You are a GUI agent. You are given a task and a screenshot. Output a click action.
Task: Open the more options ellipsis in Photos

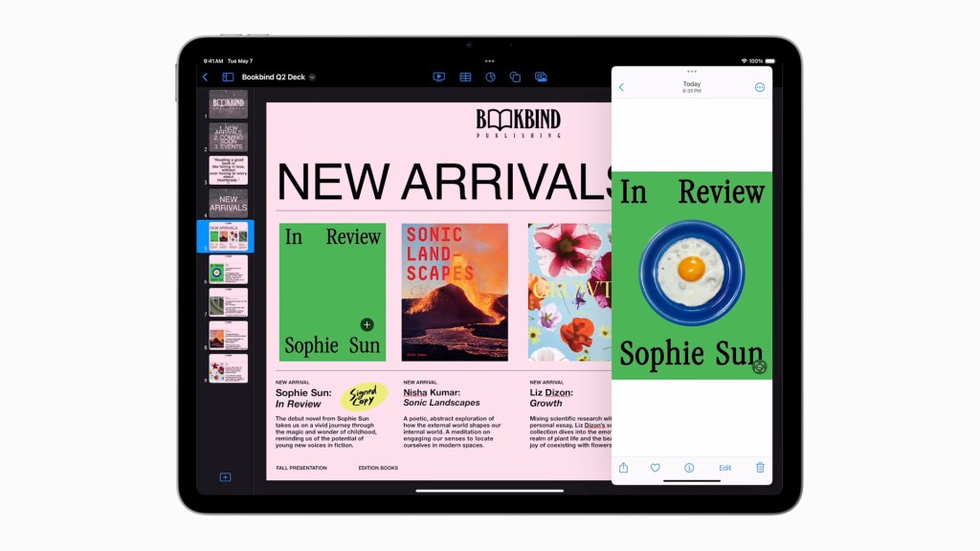[x=760, y=87]
